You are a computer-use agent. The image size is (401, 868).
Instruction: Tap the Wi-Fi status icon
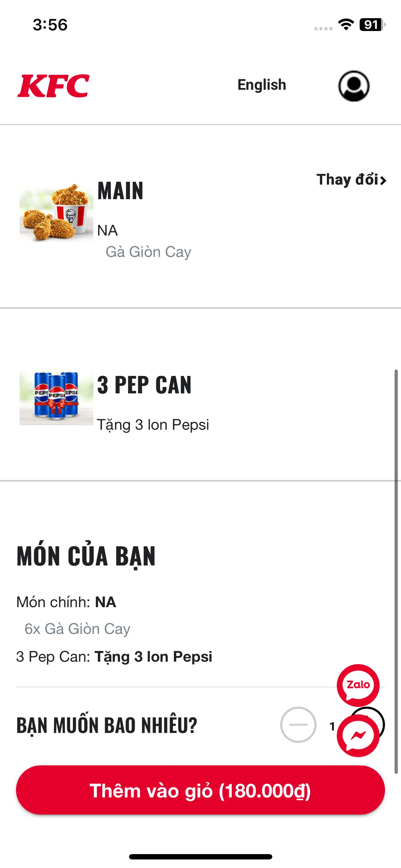click(345, 25)
